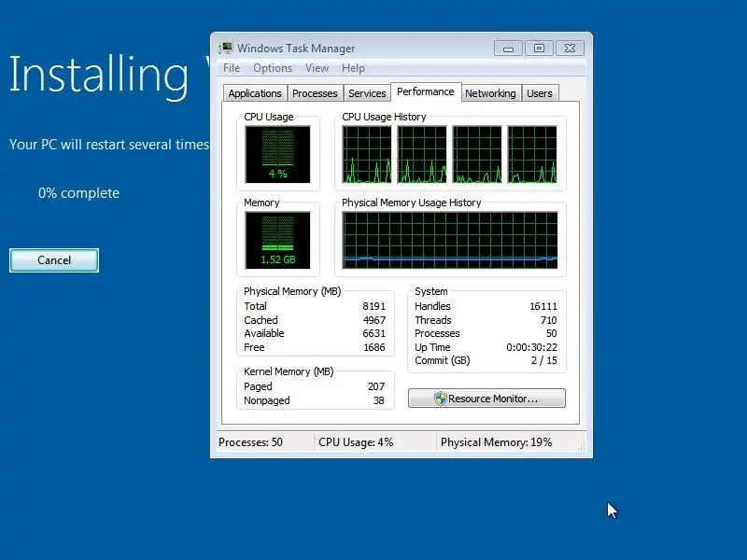Switch to the Services tab

click(x=367, y=93)
